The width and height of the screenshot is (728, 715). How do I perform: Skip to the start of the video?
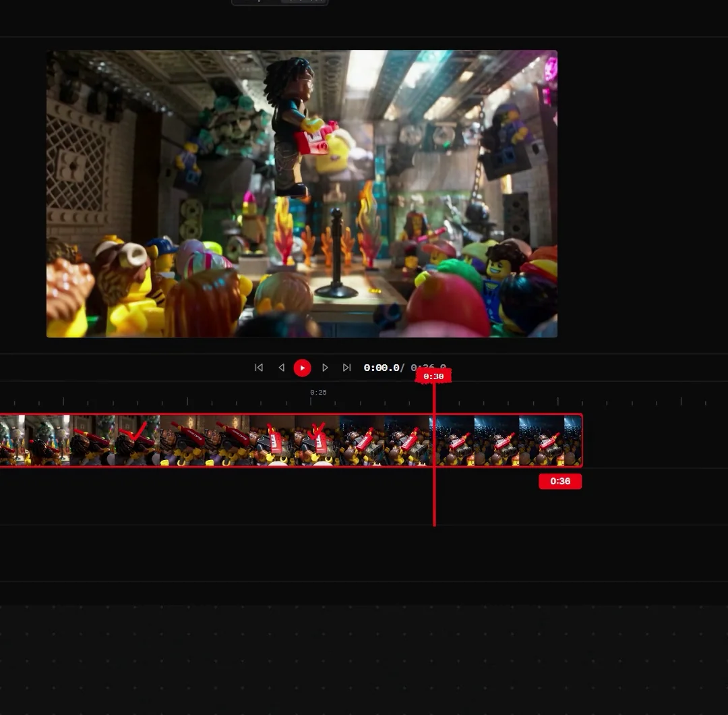(259, 368)
